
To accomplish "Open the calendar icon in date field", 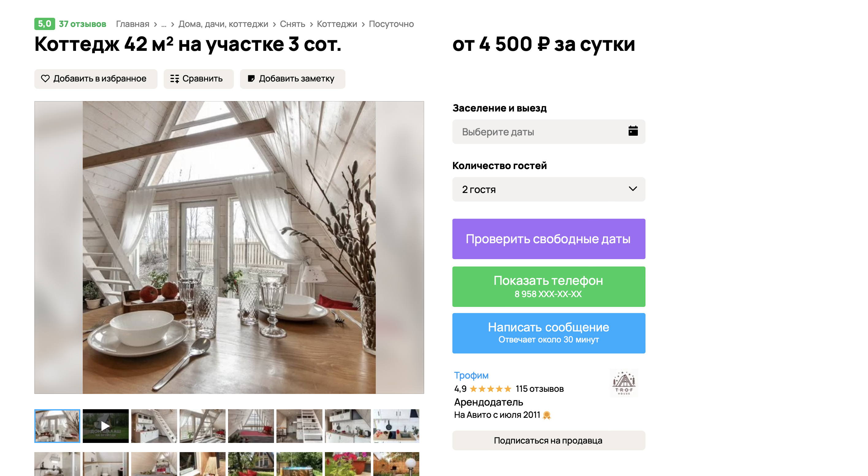I will coord(633,131).
